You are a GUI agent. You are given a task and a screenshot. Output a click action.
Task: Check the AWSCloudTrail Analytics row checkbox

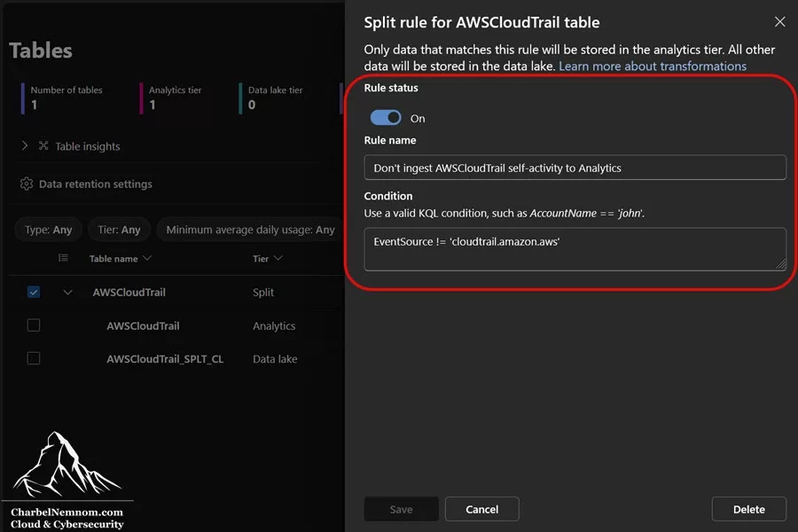(34, 325)
